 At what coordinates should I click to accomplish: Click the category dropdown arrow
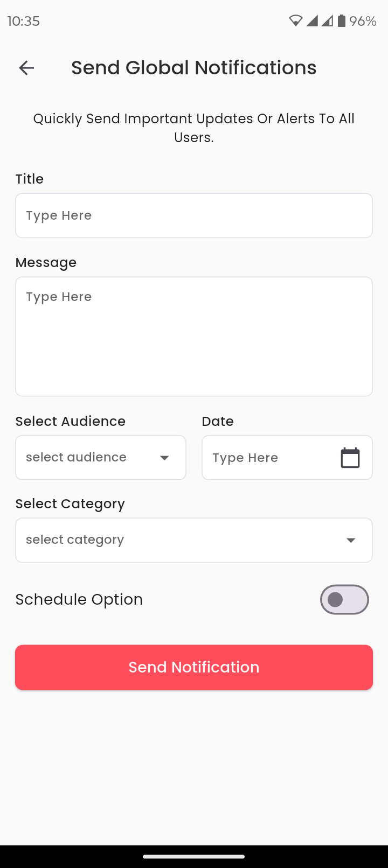(x=351, y=540)
